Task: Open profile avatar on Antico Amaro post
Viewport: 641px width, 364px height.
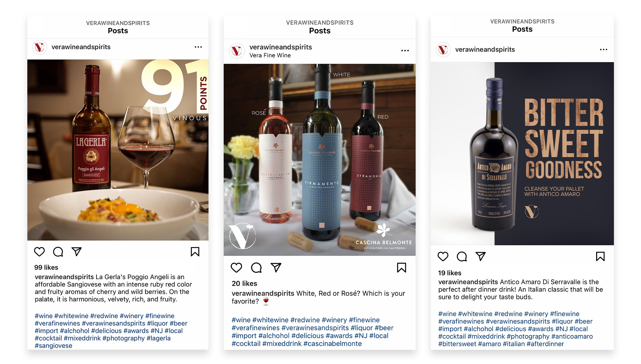Action: point(443,50)
